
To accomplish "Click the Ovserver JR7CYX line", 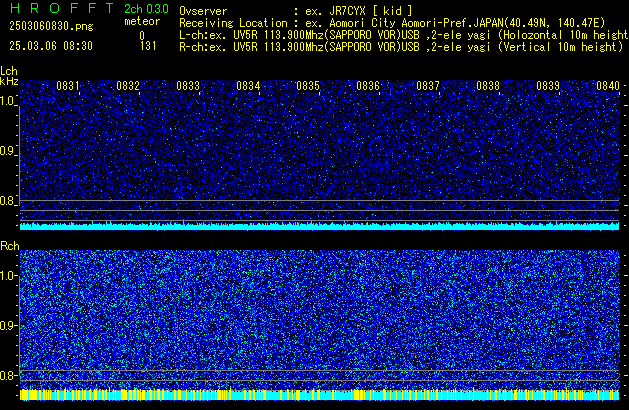I will [x=295, y=11].
